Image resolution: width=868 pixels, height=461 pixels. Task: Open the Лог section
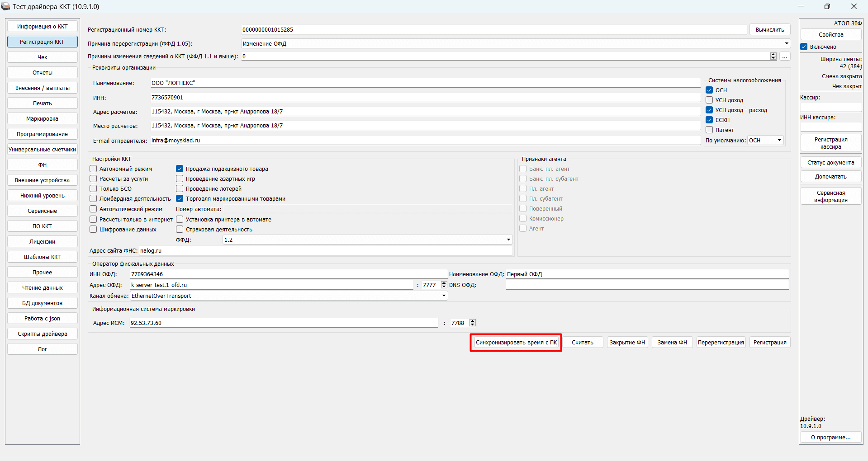[43, 349]
